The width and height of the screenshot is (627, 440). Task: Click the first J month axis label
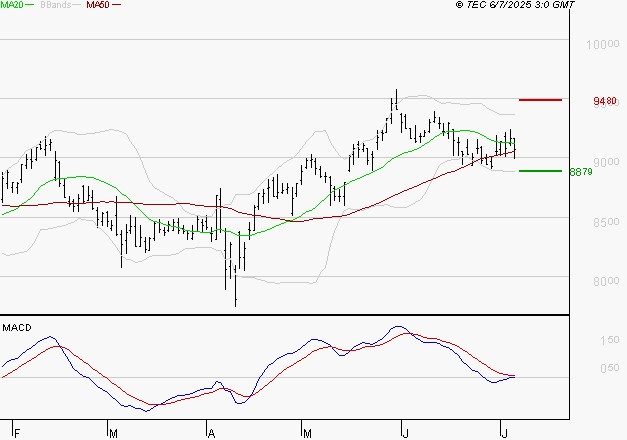(x=406, y=433)
